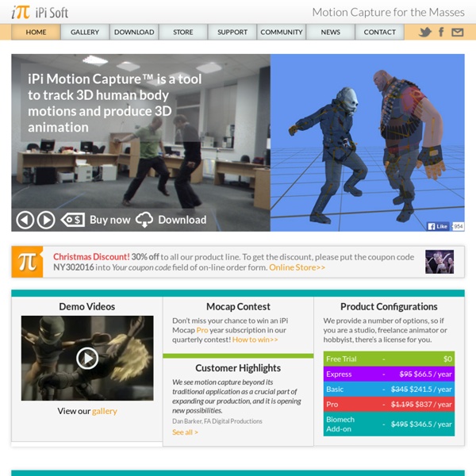476x476 pixels.
Task: Click coupon code NY302016 text
Action: 74,267
